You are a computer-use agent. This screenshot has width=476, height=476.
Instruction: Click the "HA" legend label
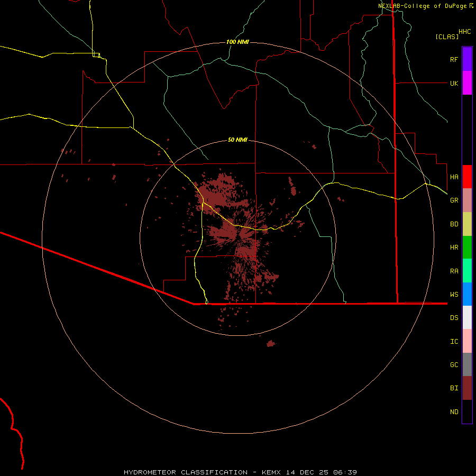pyautogui.click(x=454, y=177)
